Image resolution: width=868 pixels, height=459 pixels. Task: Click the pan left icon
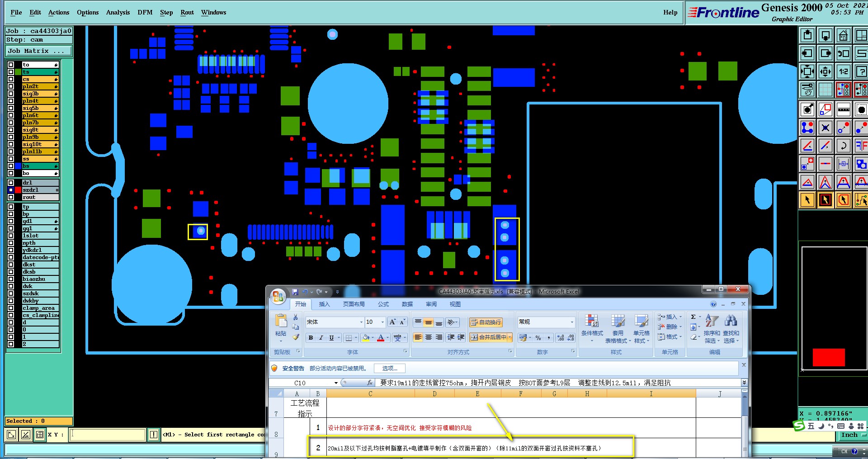pyautogui.click(x=807, y=53)
